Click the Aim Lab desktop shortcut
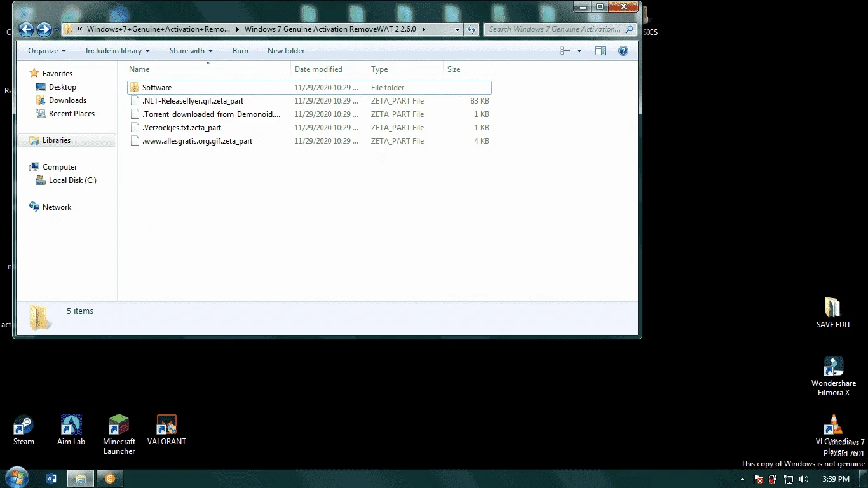The height and width of the screenshot is (488, 868). (71, 430)
